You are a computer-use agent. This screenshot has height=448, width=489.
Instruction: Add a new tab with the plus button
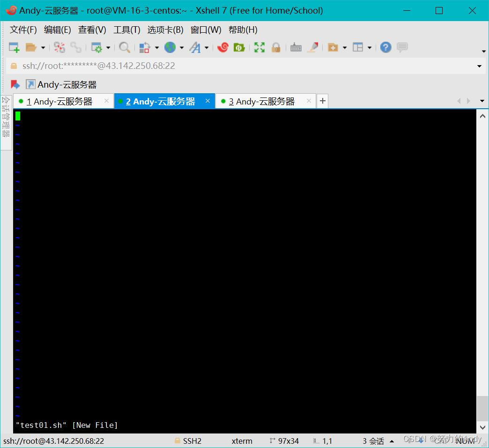[322, 101]
